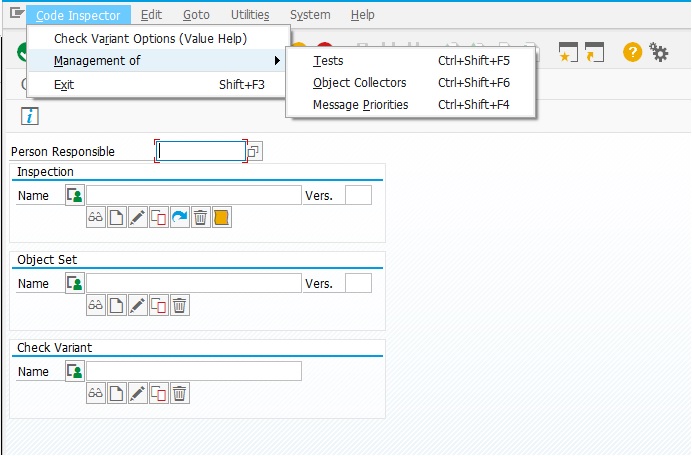Click the Object Set Name input field
This screenshot has width=692, height=456.
click(x=194, y=283)
